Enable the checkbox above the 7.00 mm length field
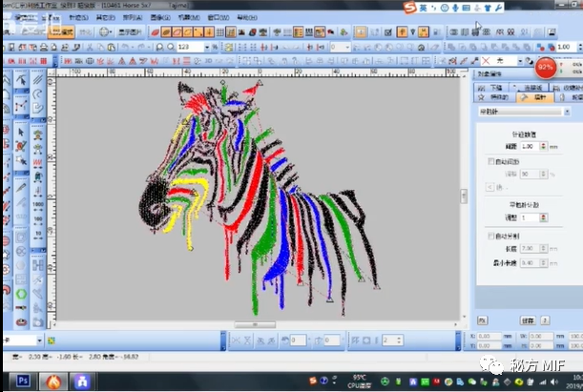The height and width of the screenshot is (392, 583). [x=490, y=236]
